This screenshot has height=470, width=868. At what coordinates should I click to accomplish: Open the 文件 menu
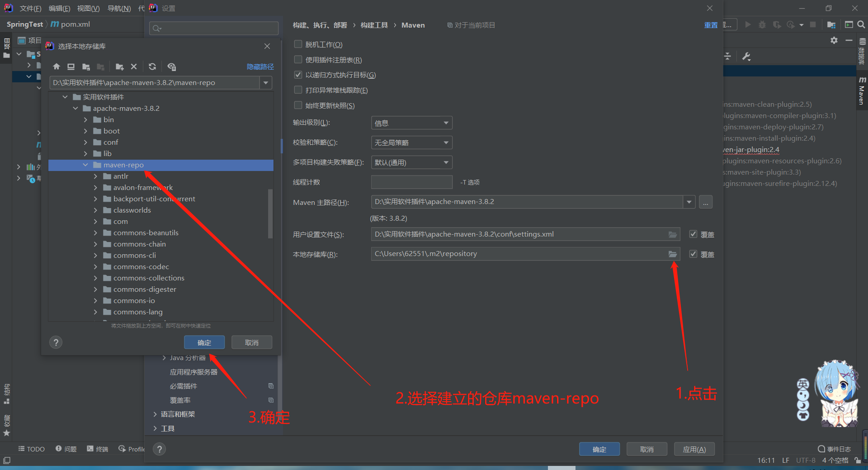(x=31, y=8)
